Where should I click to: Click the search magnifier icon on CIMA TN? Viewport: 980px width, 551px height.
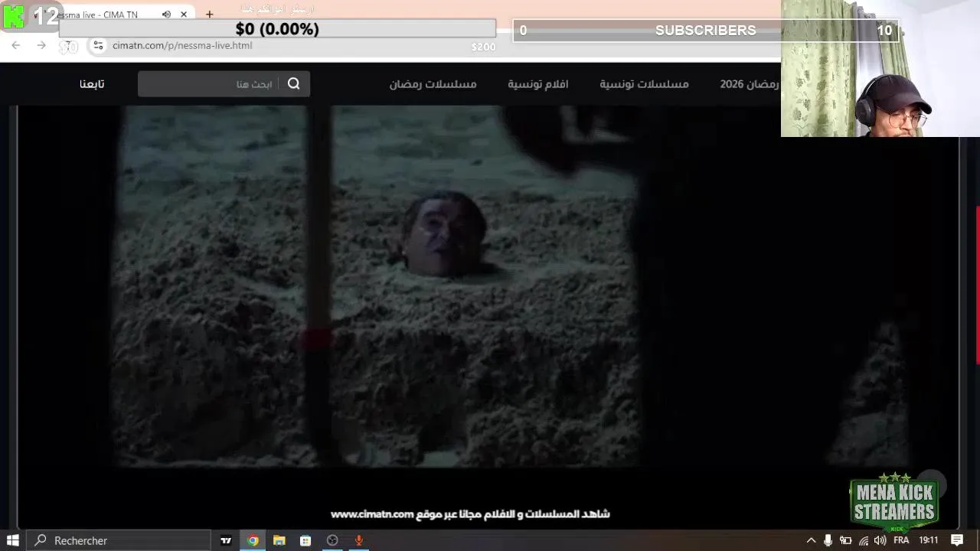[294, 84]
